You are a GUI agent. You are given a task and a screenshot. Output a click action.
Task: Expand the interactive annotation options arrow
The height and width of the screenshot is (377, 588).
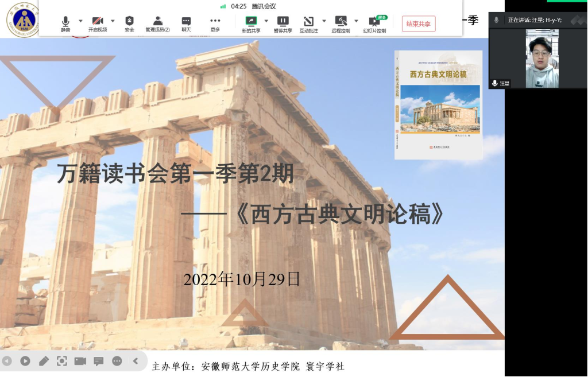(x=324, y=21)
